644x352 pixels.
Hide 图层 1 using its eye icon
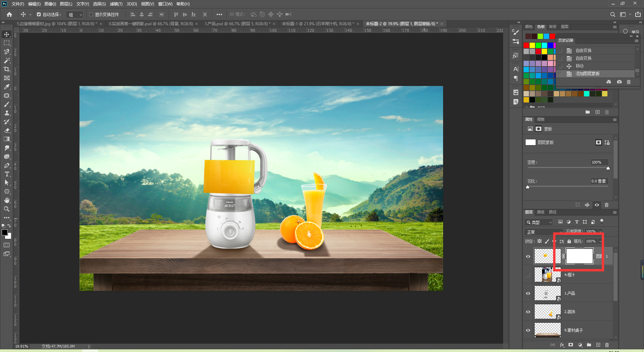pos(528,256)
